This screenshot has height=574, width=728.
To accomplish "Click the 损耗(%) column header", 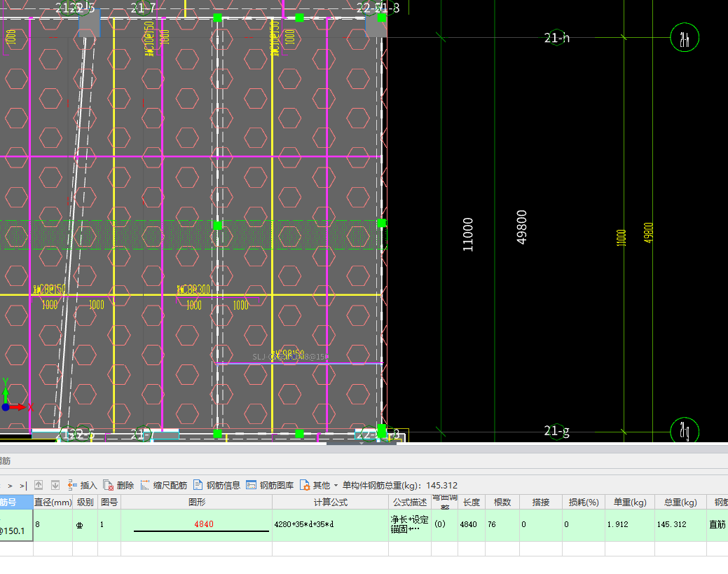I will click(x=584, y=502).
